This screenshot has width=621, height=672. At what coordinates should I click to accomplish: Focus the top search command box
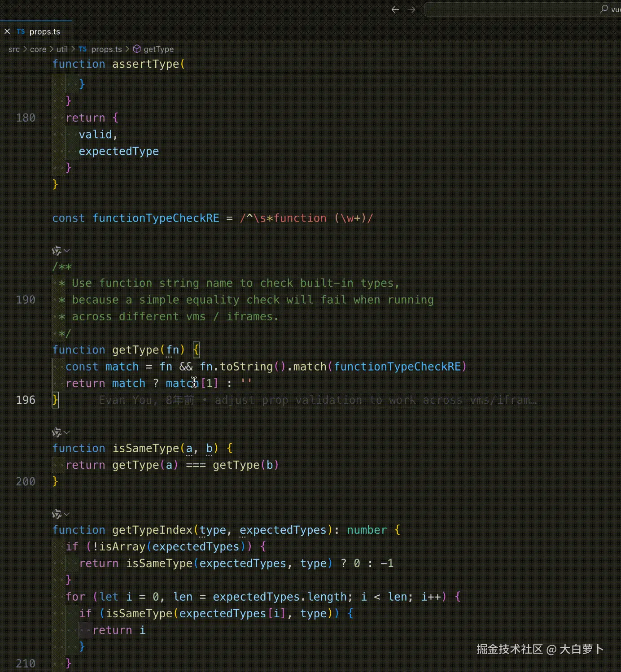[523, 9]
